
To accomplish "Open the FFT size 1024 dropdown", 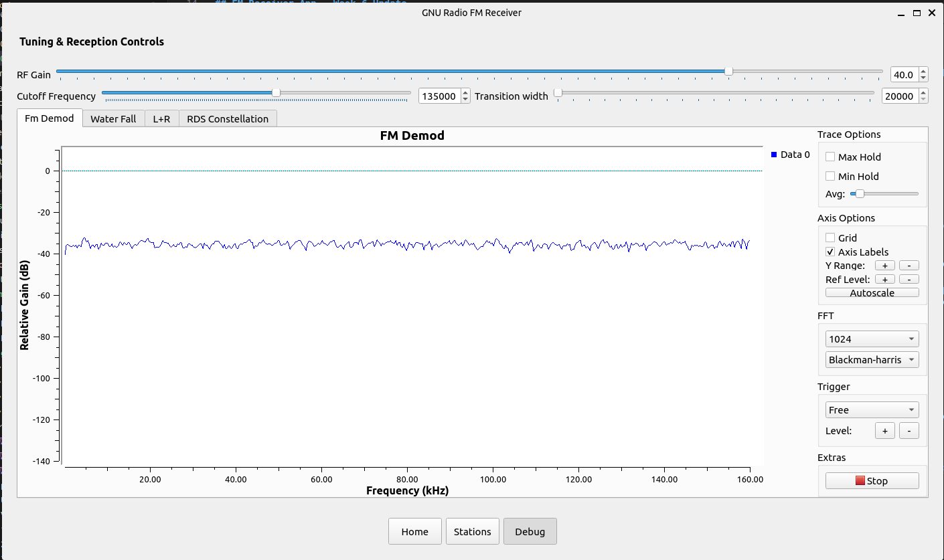I will 872,339.
